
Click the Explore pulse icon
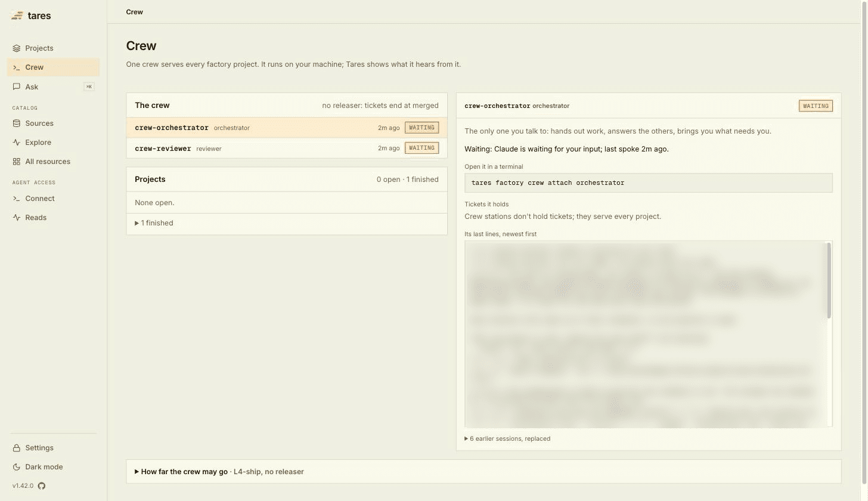coord(17,143)
